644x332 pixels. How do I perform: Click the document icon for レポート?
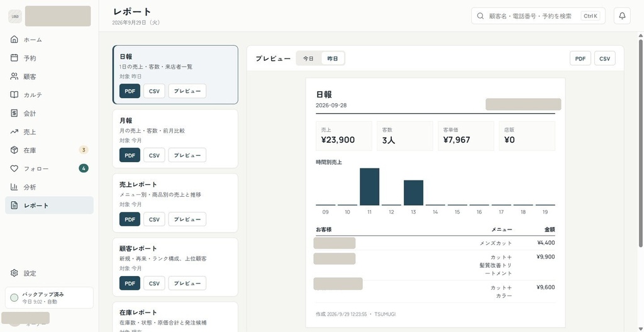click(x=14, y=206)
